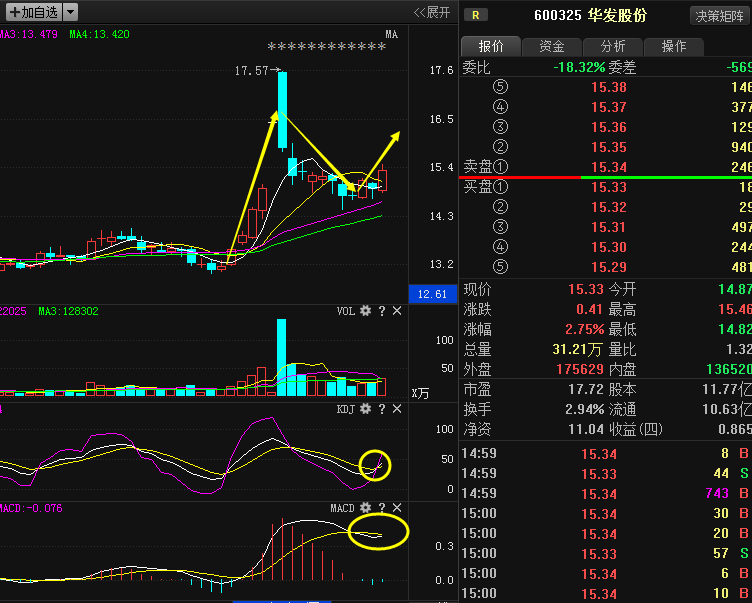
Task: Close the MACD indicator panel
Action: 397,508
